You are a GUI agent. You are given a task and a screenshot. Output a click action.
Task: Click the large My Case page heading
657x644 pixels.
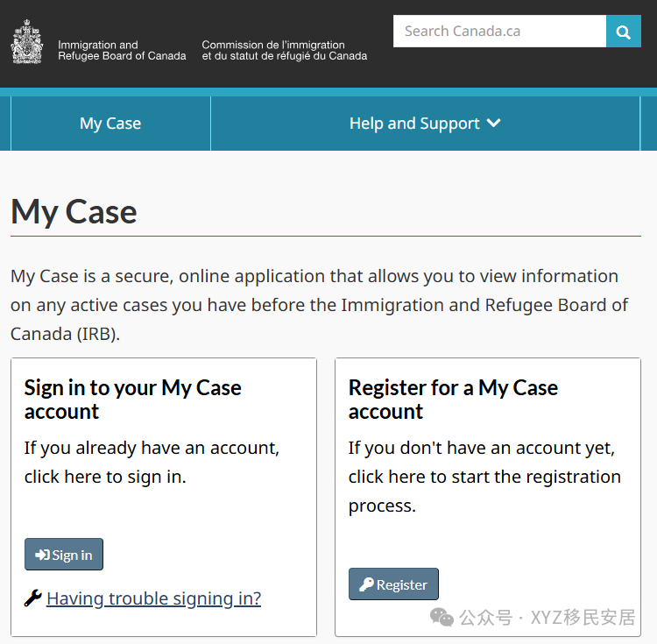(74, 212)
